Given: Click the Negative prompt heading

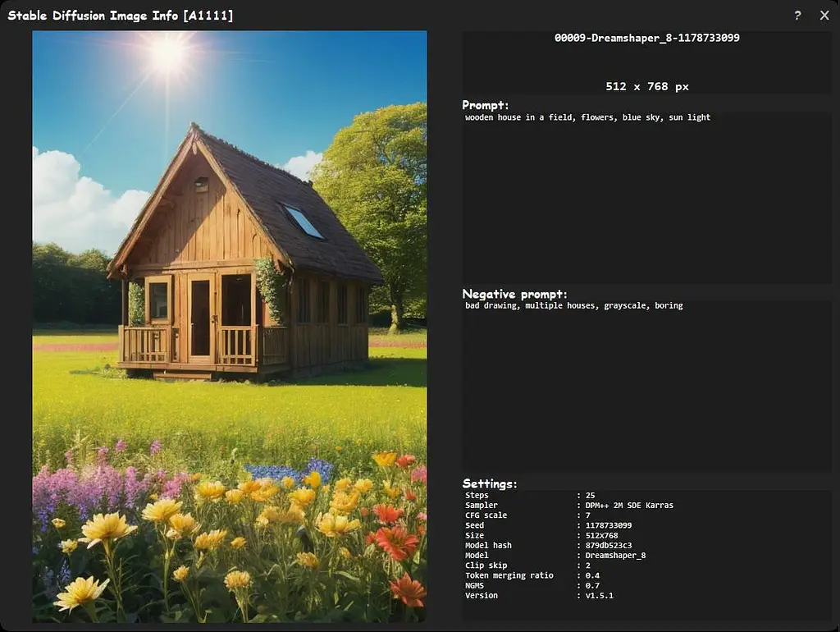Looking at the screenshot, I should coord(514,294).
